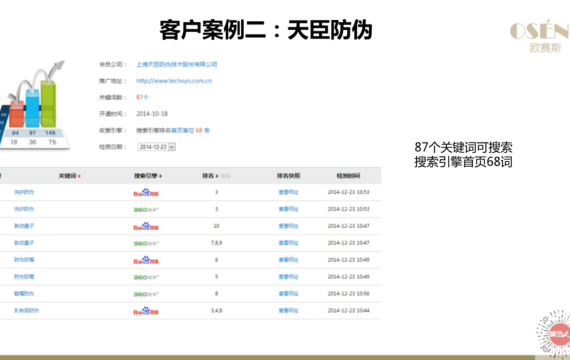Click the OSÉN 欧赛斯 logo

(x=540, y=36)
